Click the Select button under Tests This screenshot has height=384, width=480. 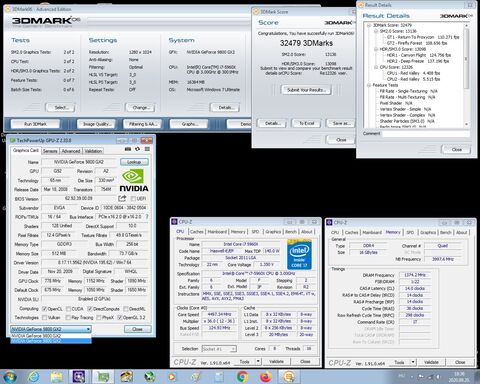pos(60,108)
